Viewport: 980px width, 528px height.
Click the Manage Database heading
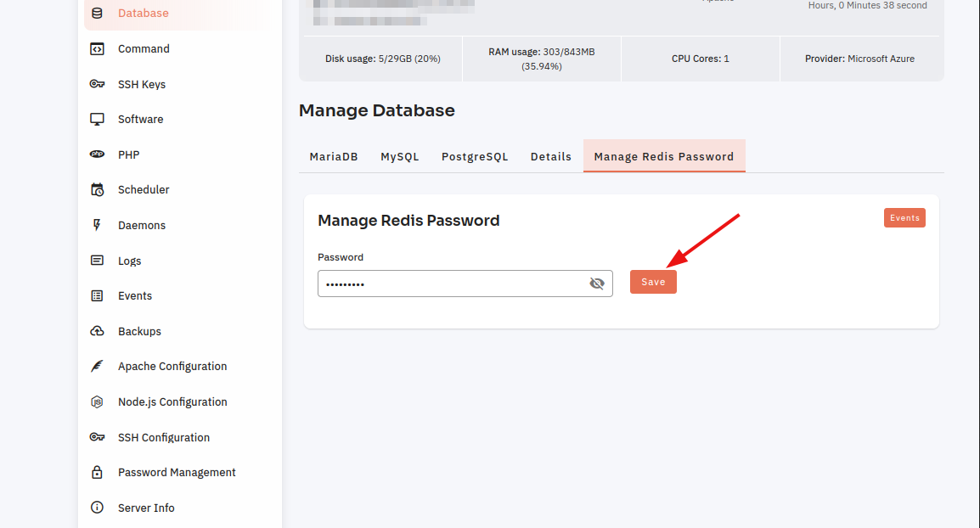pyautogui.click(x=377, y=110)
